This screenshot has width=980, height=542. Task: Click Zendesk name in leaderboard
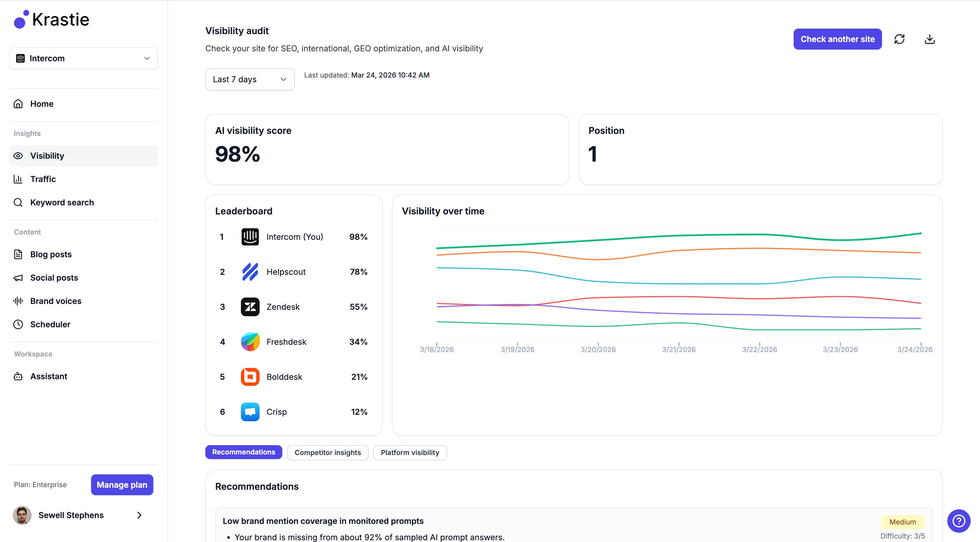(x=283, y=307)
